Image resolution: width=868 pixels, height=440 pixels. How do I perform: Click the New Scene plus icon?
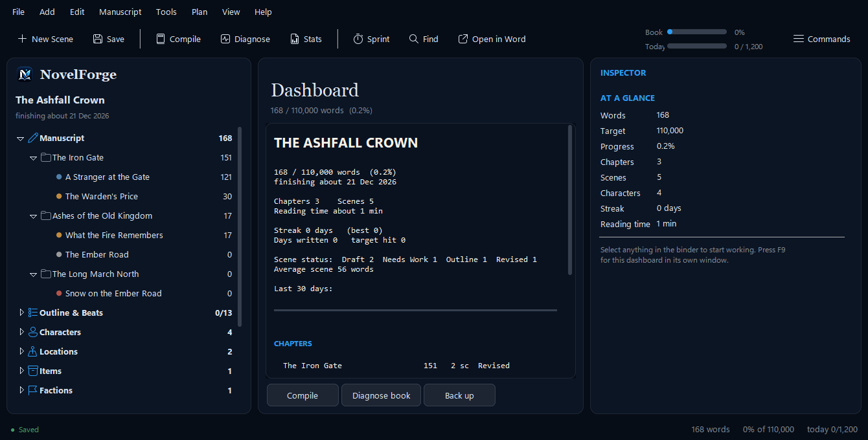tap(22, 39)
